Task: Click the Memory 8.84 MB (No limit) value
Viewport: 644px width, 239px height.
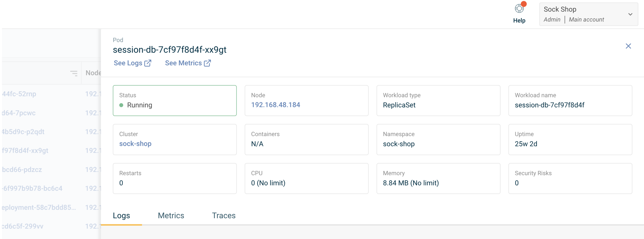Action: [x=411, y=183]
